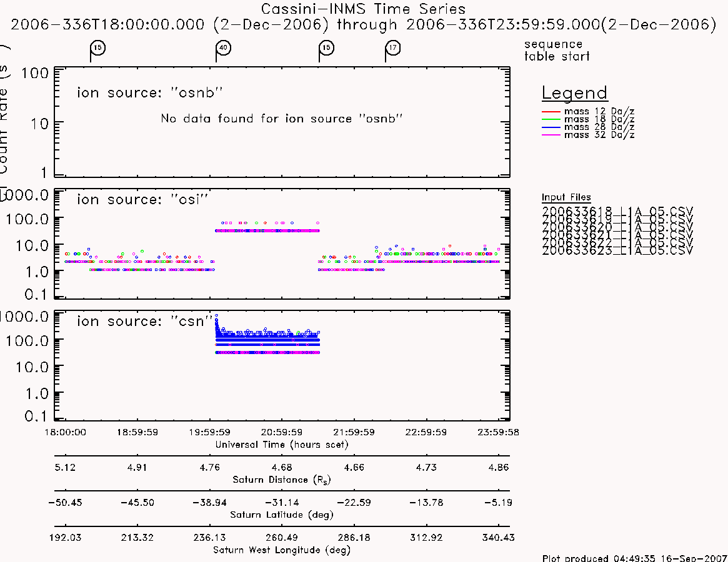The width and height of the screenshot is (728, 562).
Task: Click the 1000.0 tick label on csn panel
Action: pos(24,317)
